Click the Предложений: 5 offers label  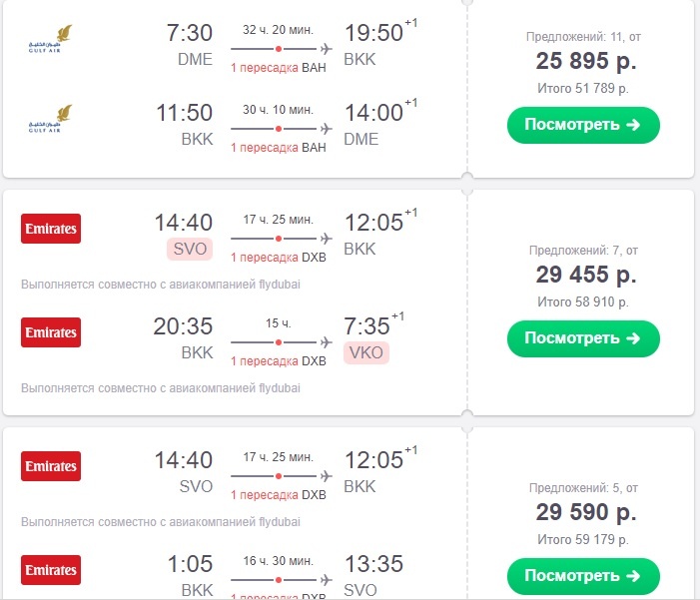583,488
